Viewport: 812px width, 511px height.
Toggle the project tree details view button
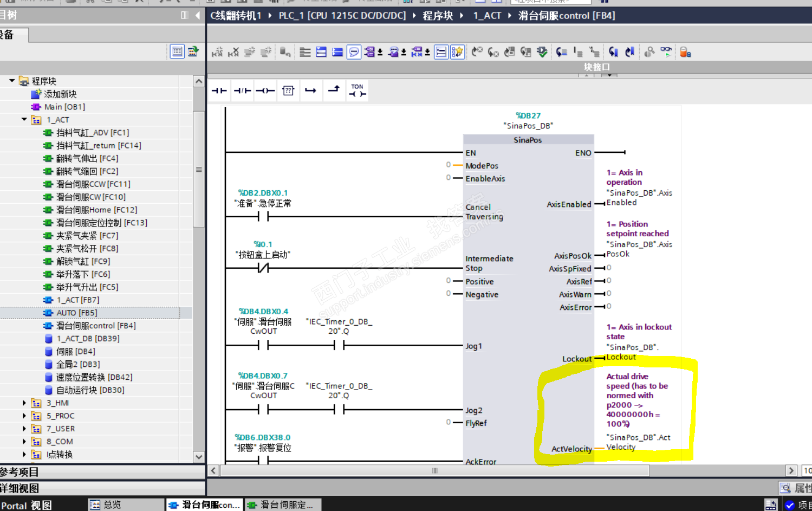(177, 51)
